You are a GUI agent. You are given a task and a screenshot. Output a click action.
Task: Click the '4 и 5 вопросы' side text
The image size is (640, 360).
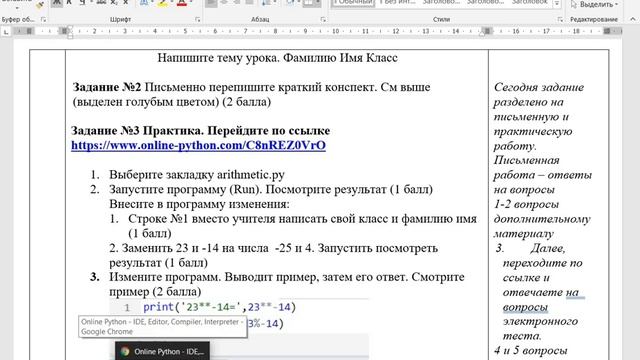click(531, 350)
